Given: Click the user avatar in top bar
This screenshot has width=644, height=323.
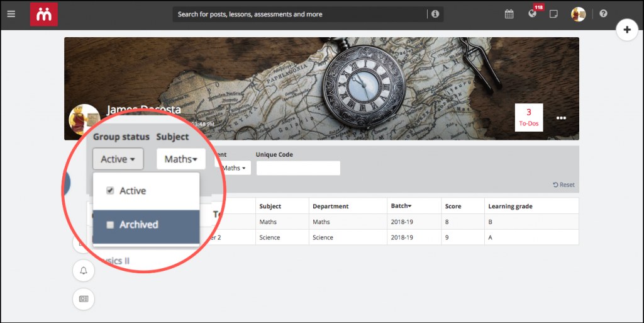Looking at the screenshot, I should click(x=579, y=14).
